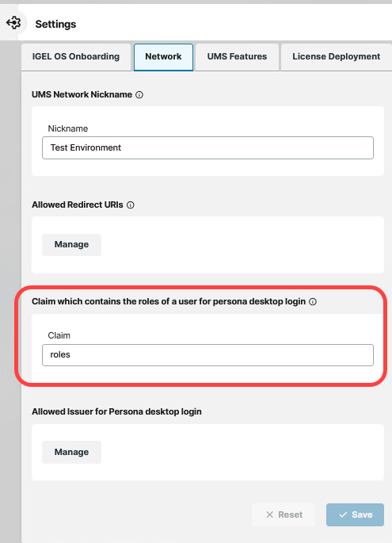The height and width of the screenshot is (543, 392).
Task: Switch to IGEL OS Onboarding tab
Action: click(x=76, y=57)
